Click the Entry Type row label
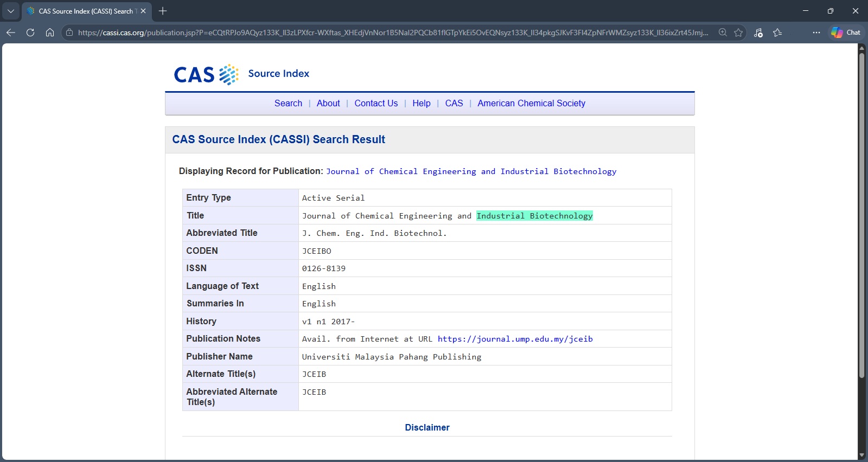This screenshot has height=462, width=868. 208,197
